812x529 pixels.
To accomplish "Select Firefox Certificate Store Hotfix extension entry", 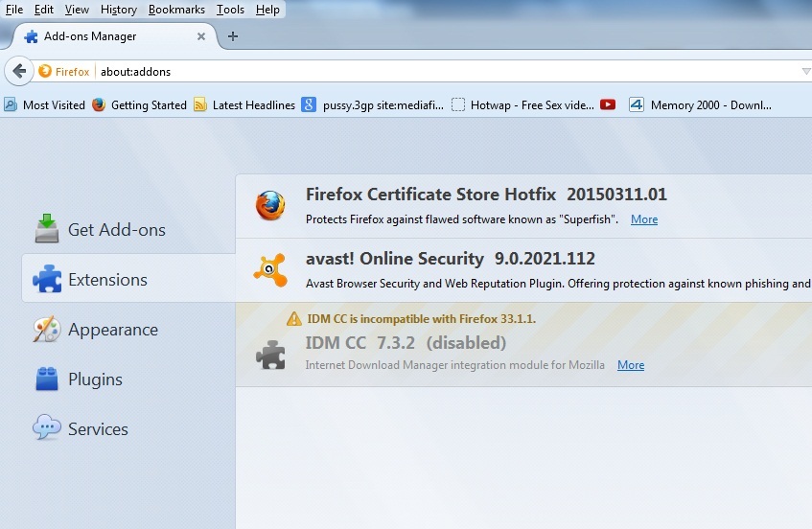I will (x=523, y=206).
